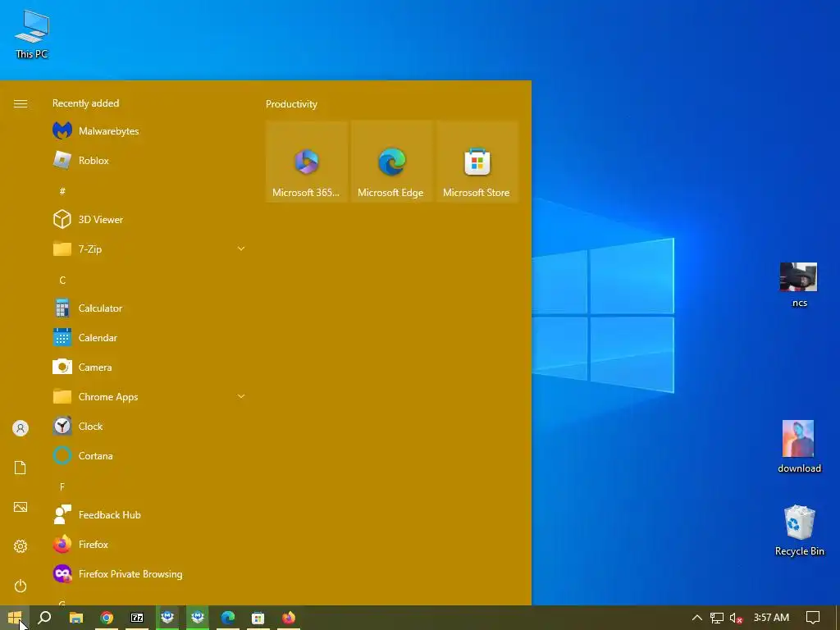Expand the Start menu hamburger navigation
Image resolution: width=840 pixels, height=630 pixels.
[21, 103]
